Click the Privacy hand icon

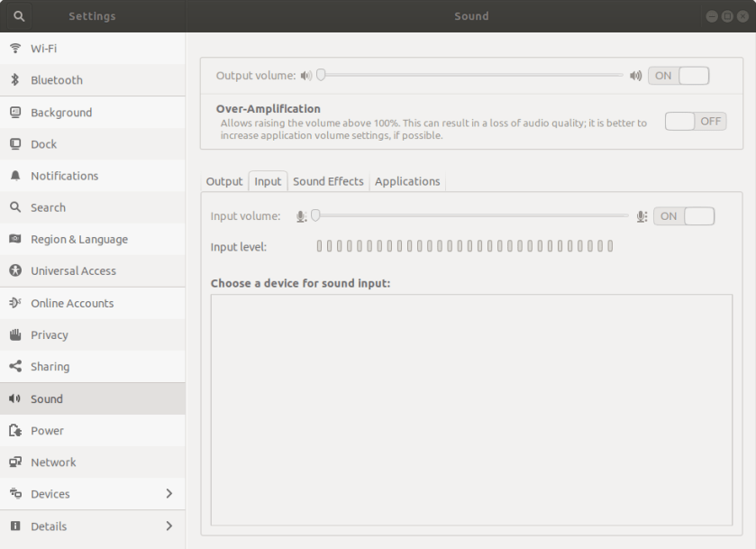15,335
